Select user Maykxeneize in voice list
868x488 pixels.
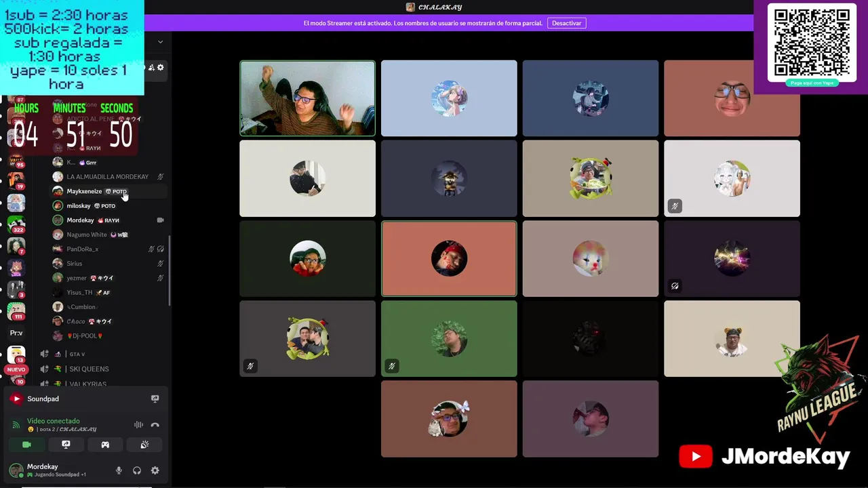coord(108,191)
